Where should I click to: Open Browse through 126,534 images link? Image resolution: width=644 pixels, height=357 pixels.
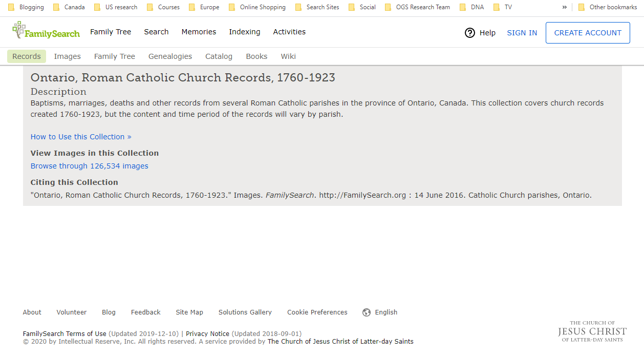(x=90, y=166)
